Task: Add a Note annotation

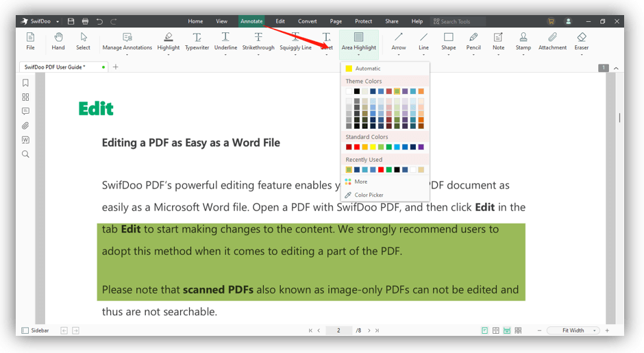Action: (x=498, y=41)
